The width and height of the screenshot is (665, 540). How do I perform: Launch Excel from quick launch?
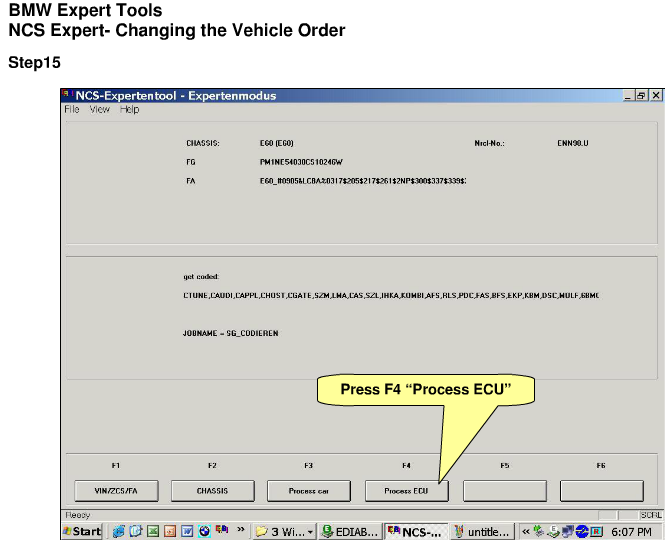click(x=153, y=531)
